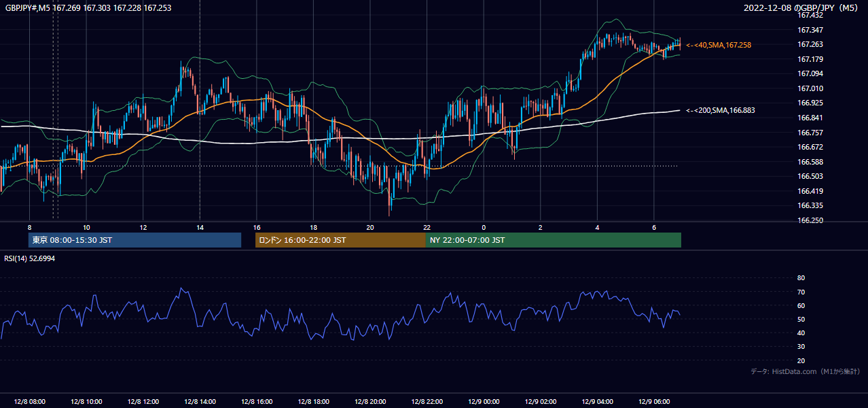Click price axis label 167.010
This screenshot has height=408, width=868.
pos(810,88)
